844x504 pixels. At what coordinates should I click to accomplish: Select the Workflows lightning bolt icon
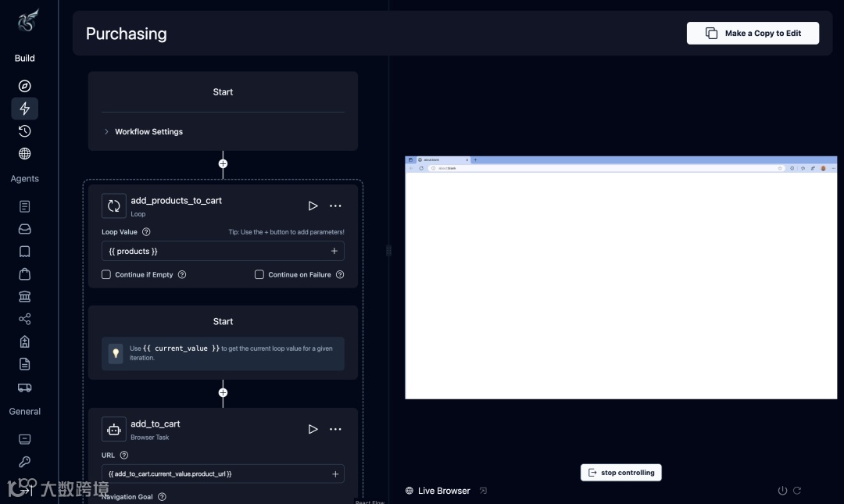click(24, 109)
